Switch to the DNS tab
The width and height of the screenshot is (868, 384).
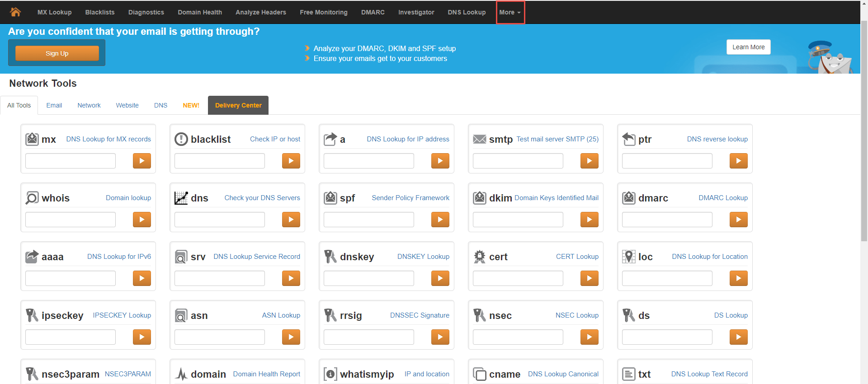pyautogui.click(x=160, y=105)
